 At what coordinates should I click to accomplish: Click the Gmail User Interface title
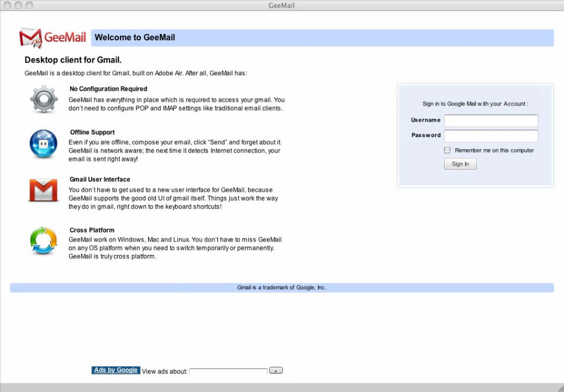(100, 180)
